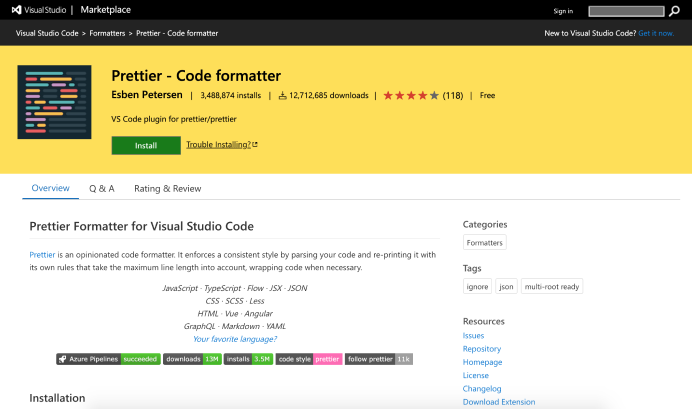This screenshot has height=409, width=692.
Task: Click the downloads 13M badge
Action: (x=192, y=359)
